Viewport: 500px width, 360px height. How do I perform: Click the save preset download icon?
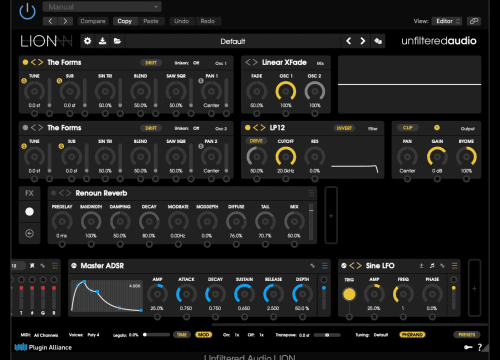(x=102, y=41)
